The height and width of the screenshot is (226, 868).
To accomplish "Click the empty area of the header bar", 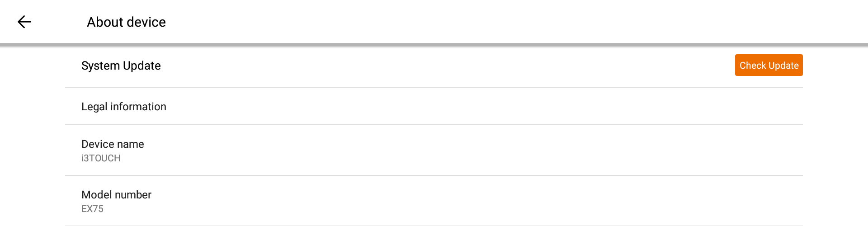I will (x=497, y=22).
